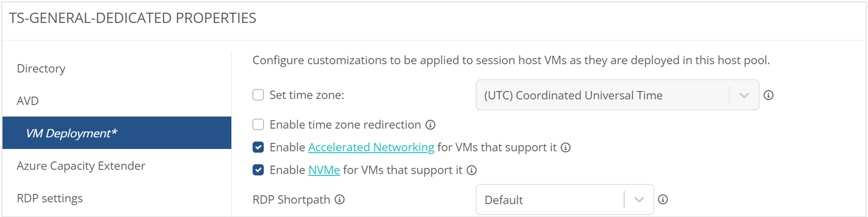Screen dimensions: 868x217
Task: Click info icon after NVMe option
Action: click(x=472, y=170)
